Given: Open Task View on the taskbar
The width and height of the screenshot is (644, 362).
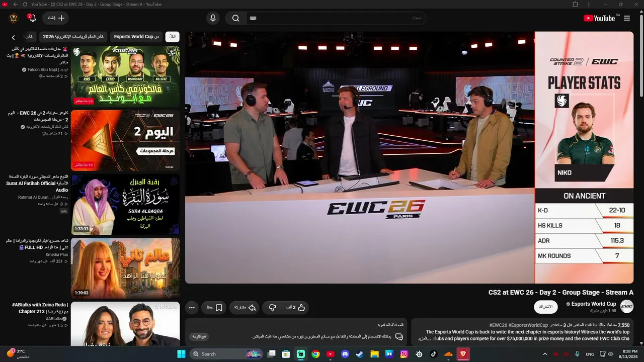Looking at the screenshot, I should (272, 354).
